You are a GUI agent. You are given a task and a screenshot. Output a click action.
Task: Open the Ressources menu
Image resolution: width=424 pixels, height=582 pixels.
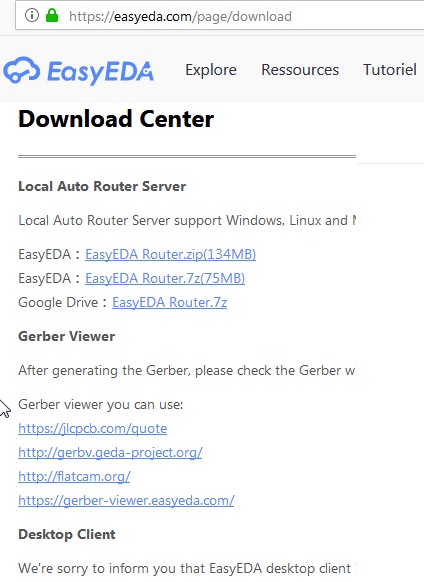pyautogui.click(x=300, y=70)
